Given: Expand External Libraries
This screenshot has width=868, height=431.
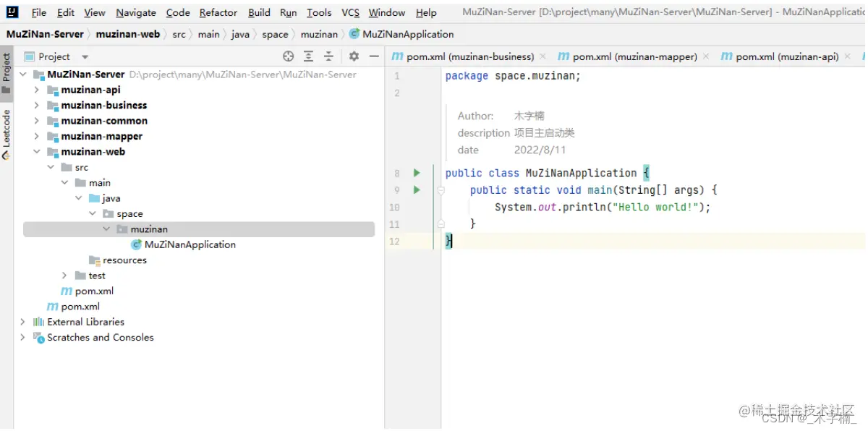Looking at the screenshot, I should point(22,322).
